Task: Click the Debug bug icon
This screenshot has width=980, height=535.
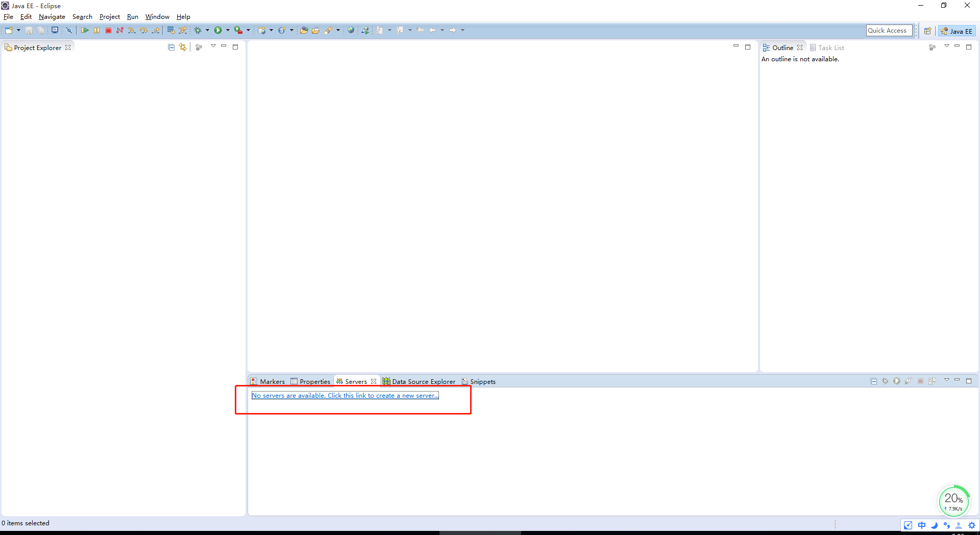Action: 198,30
